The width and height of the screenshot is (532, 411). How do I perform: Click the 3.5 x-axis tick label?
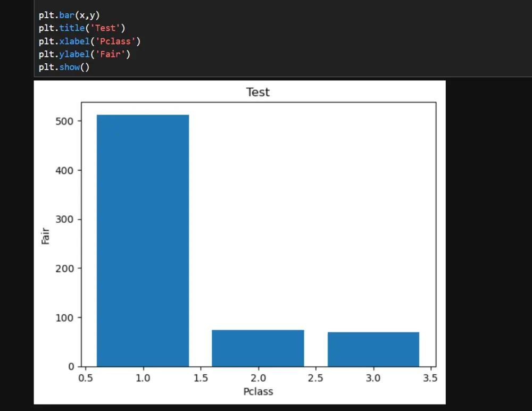coord(430,378)
